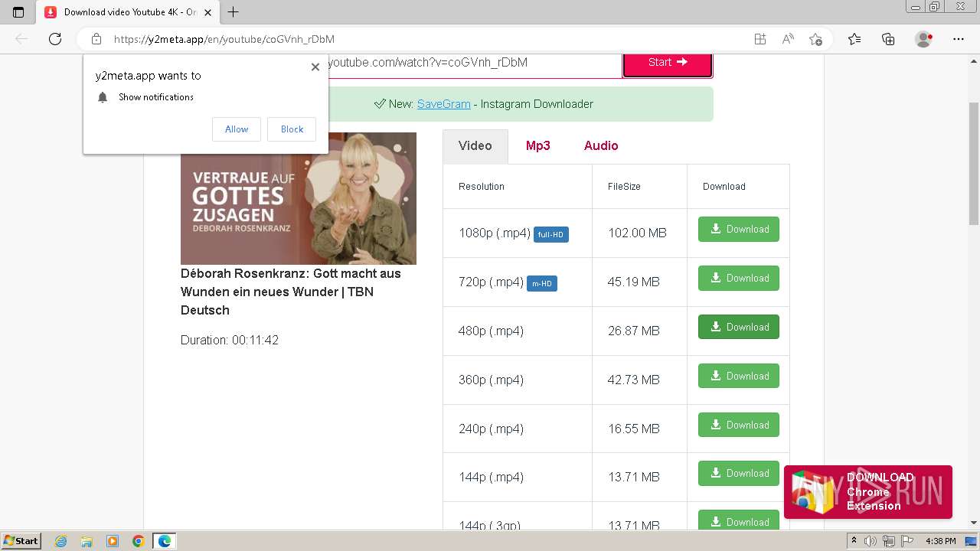This screenshot has width=980, height=551.
Task: Open media player taskbar icon
Action: click(x=113, y=541)
